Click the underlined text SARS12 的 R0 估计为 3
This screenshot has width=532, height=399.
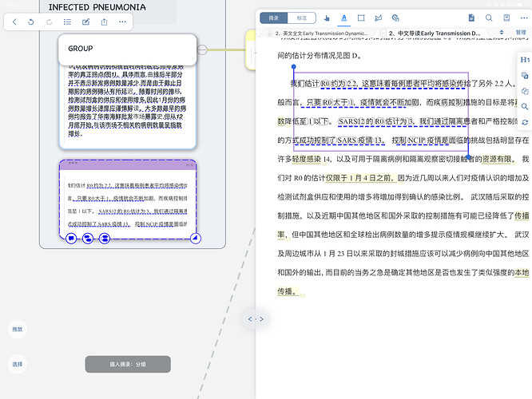coord(376,121)
